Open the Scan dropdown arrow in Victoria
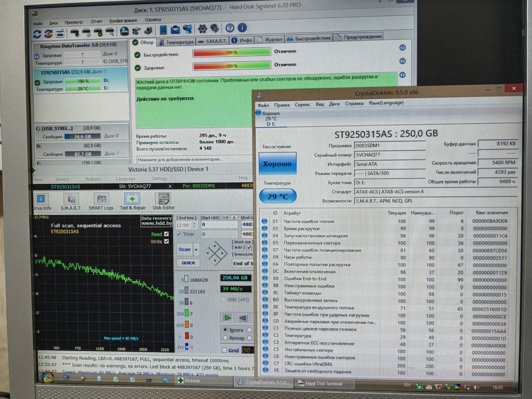Viewport: 532px width, 399px height. pyautogui.click(x=196, y=250)
